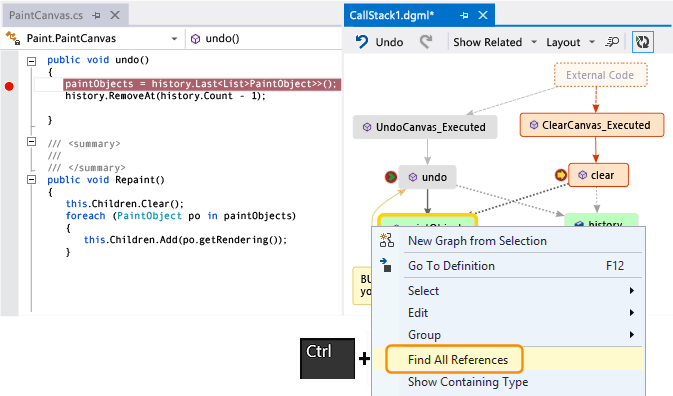This screenshot has height=396, width=673.
Task: Pin the CallStack1.dgml tab
Action: tap(464, 15)
